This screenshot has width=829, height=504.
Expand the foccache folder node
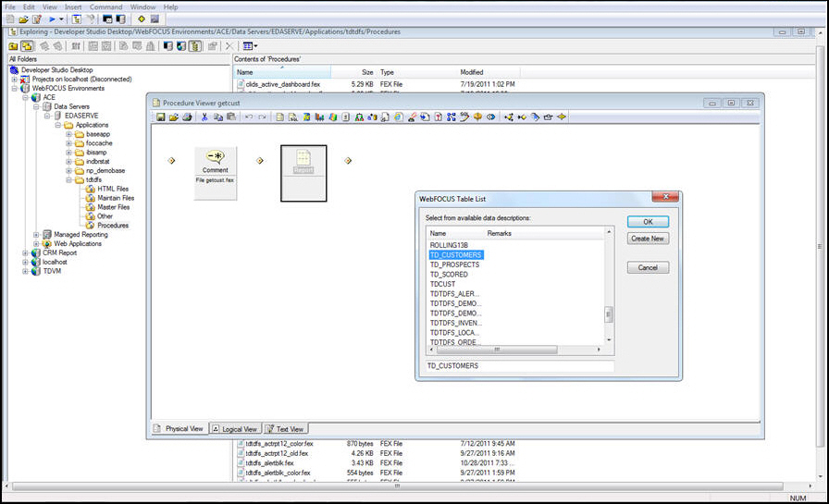pos(68,143)
